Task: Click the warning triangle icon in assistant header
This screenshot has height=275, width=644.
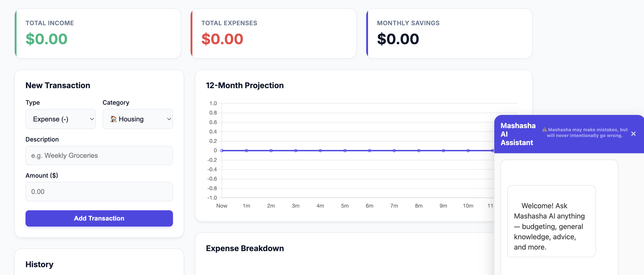Action: tap(544, 130)
